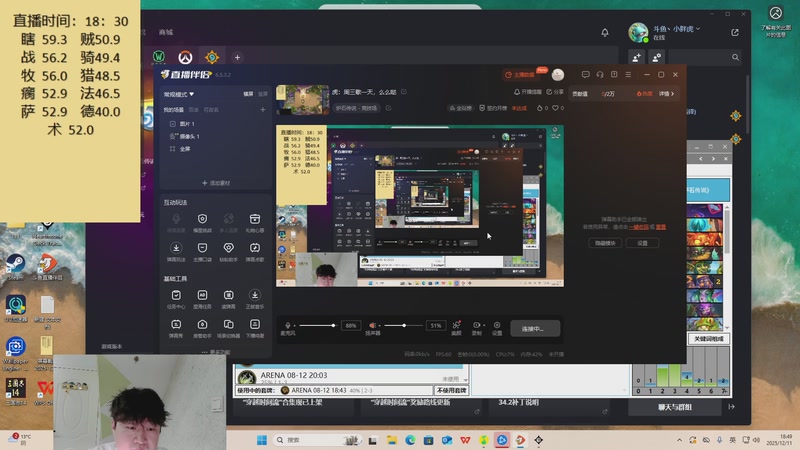This screenshot has height=450, width=800.
Task: Show hidden system tray icons chevron
Action: click(x=679, y=440)
